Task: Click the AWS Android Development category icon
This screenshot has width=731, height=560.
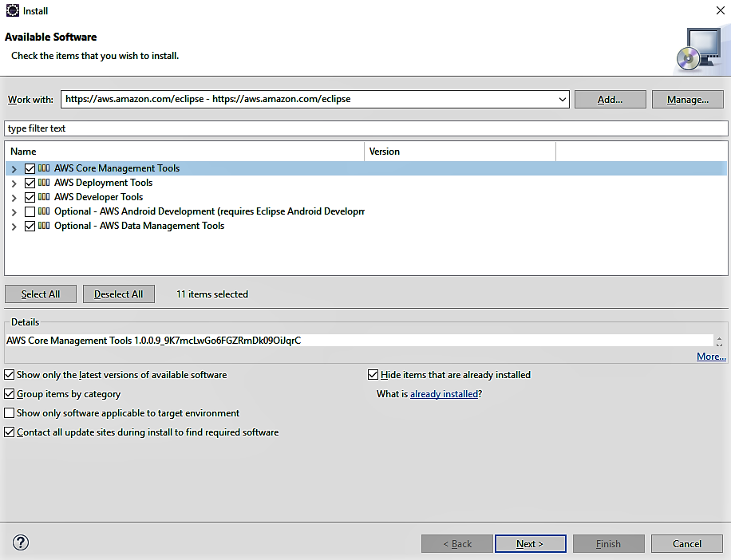Action: point(44,211)
